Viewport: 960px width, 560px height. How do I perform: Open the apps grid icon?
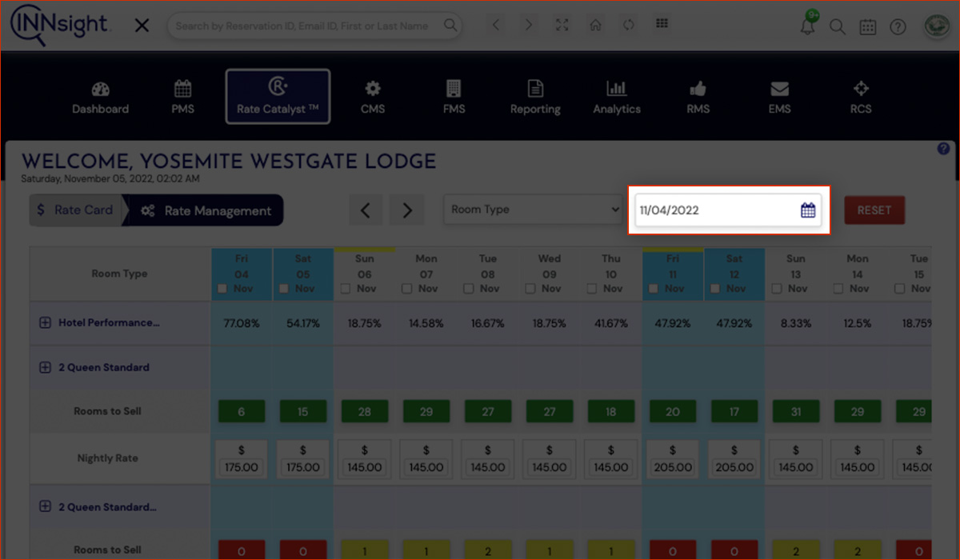click(x=662, y=24)
